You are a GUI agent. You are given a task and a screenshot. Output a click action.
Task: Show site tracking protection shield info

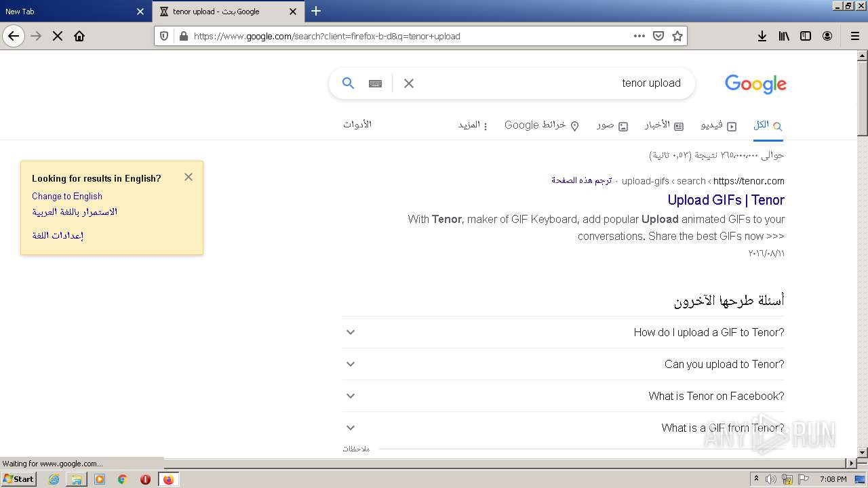point(164,36)
